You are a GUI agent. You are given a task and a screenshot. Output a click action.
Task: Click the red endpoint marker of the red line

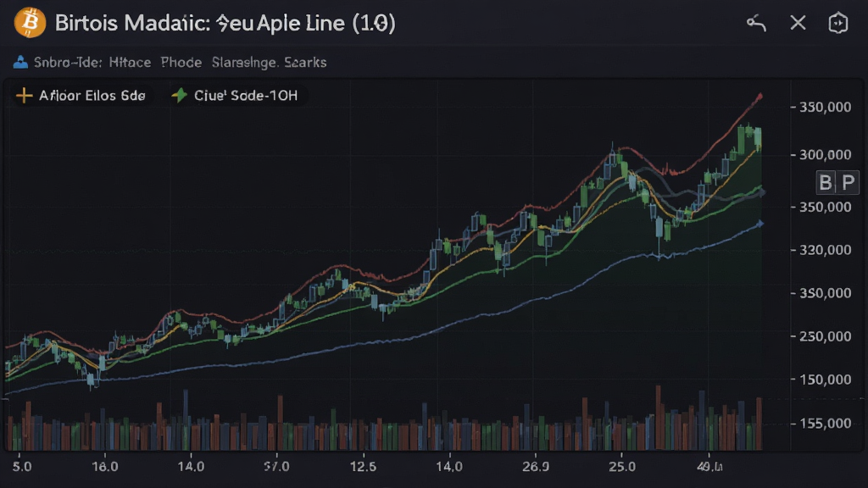click(x=760, y=97)
